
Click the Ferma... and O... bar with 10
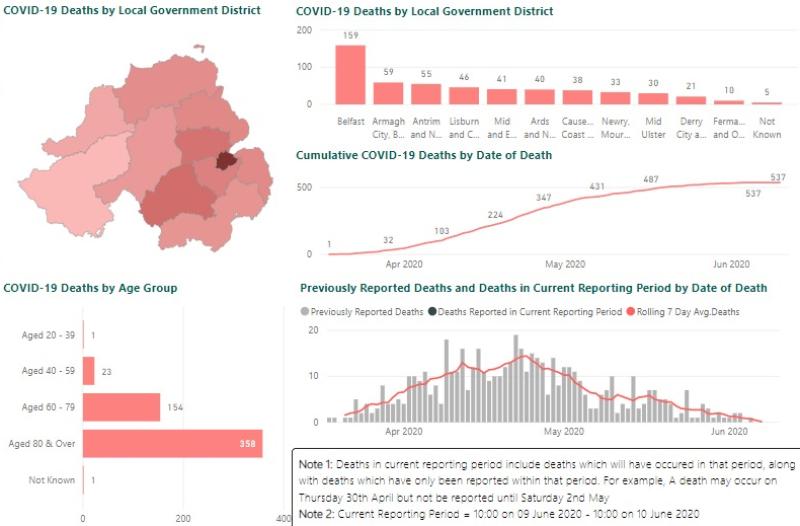(x=729, y=103)
